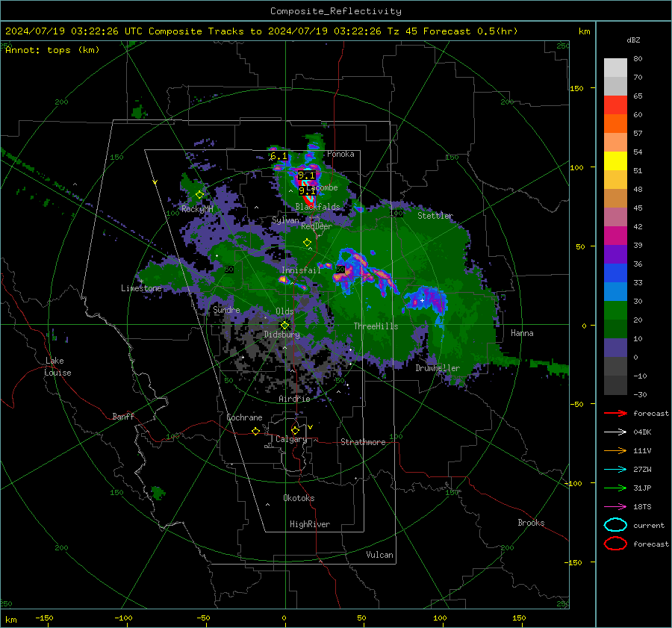This screenshot has width=672, height=628.
Task: Click the Blackfalds city label
Action: [x=317, y=207]
